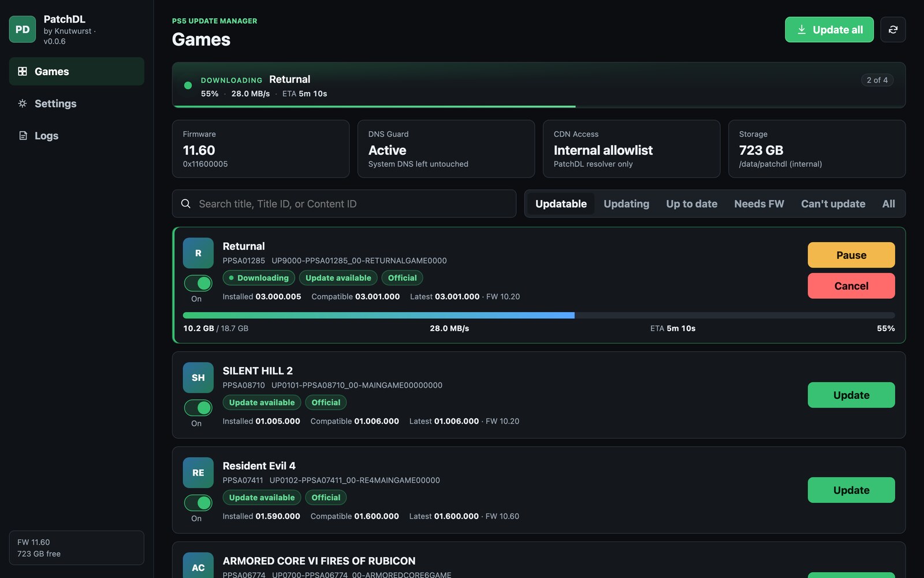
Task: Click the search magnifier icon
Action: 186,203
